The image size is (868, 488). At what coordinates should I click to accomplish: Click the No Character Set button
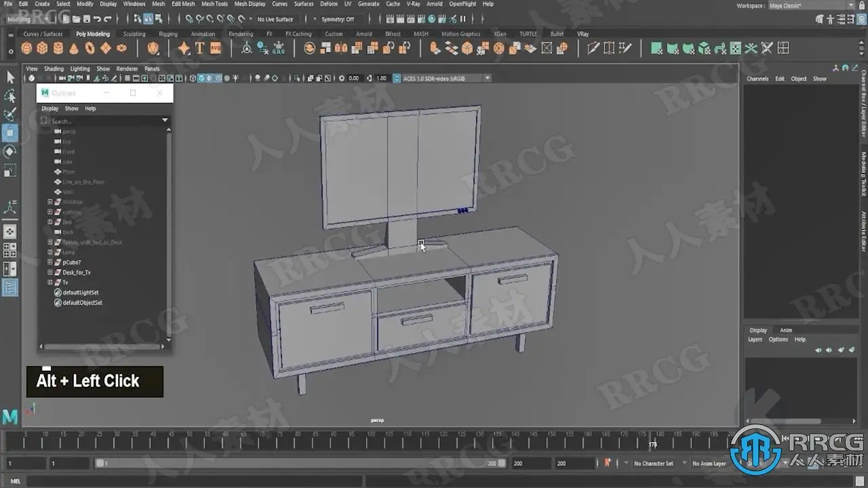pyautogui.click(x=654, y=464)
